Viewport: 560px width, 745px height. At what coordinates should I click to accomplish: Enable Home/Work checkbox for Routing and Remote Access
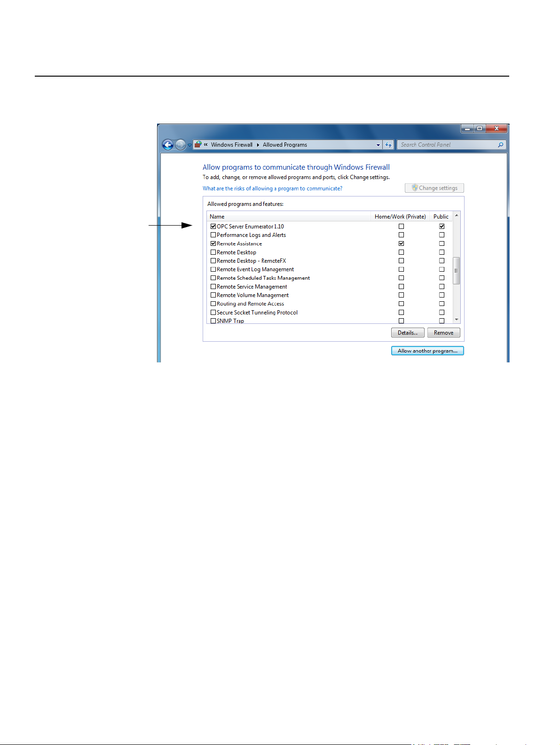(401, 304)
